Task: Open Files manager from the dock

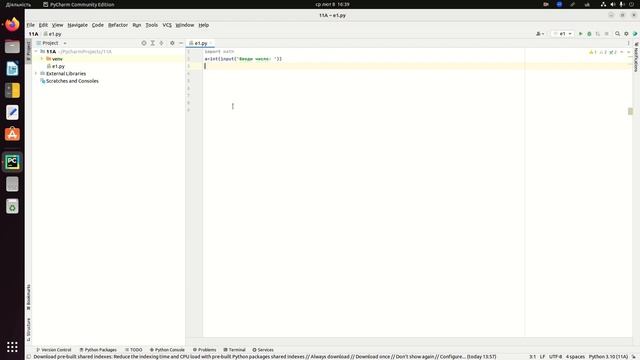Action: [12, 47]
